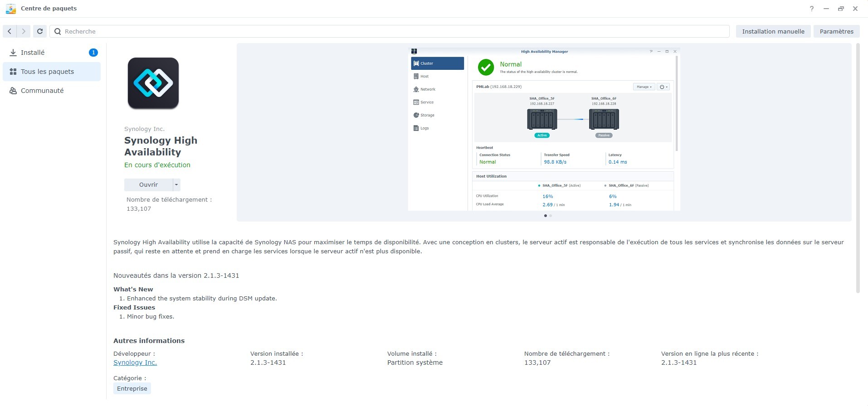Focus the Recherche search field
868x406 pixels.
coord(390,31)
